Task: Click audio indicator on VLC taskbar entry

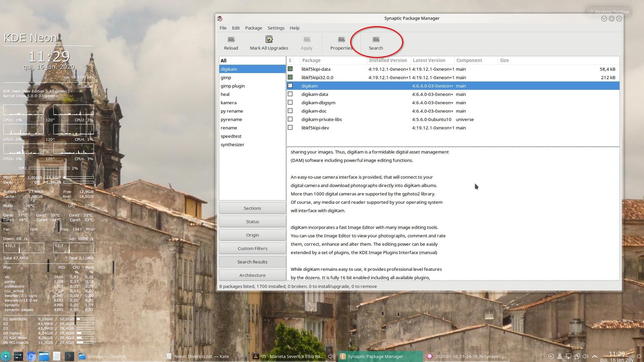Action: coord(331,356)
